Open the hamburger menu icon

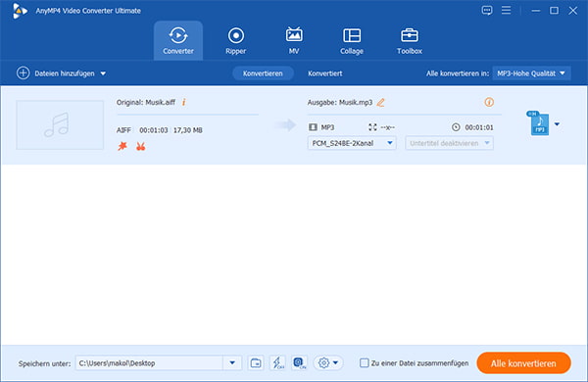click(507, 11)
